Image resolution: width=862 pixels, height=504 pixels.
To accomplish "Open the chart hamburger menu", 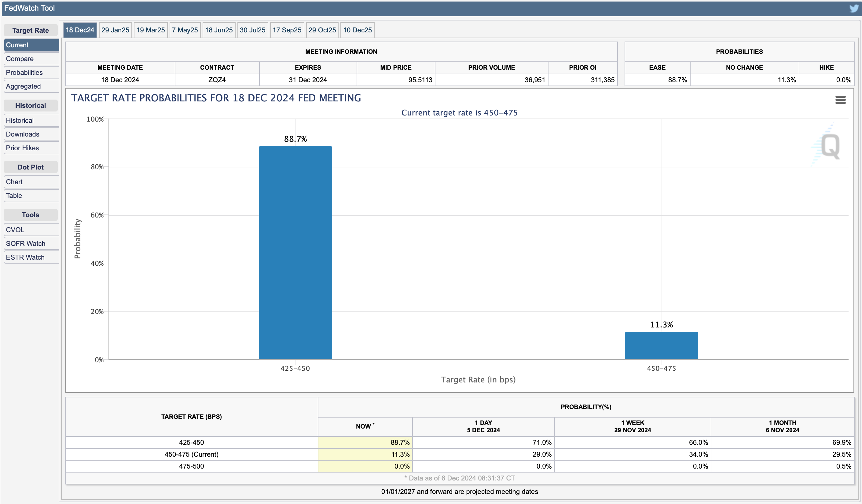I will click(840, 100).
